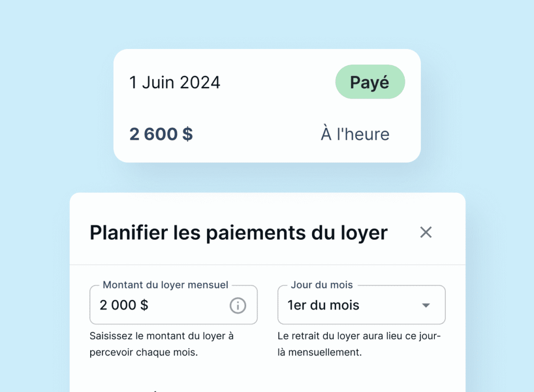
Task: Click the 2 000 $ amount value
Action: 124,305
